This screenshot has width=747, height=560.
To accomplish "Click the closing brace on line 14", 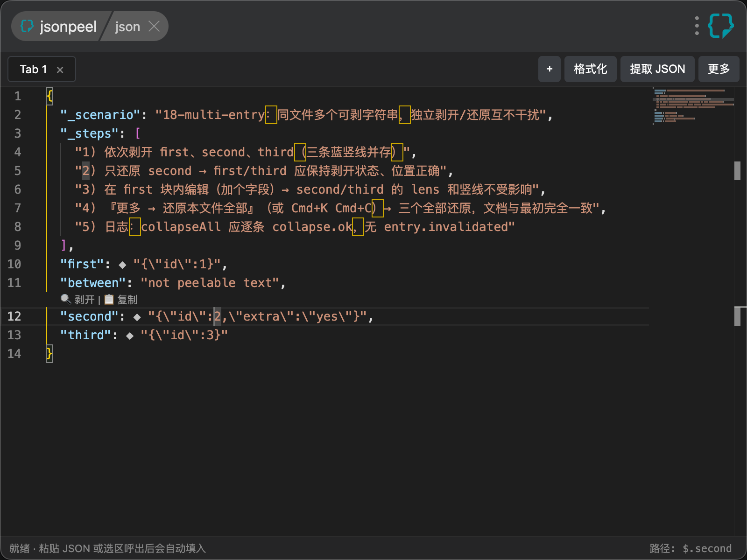I will click(x=49, y=354).
